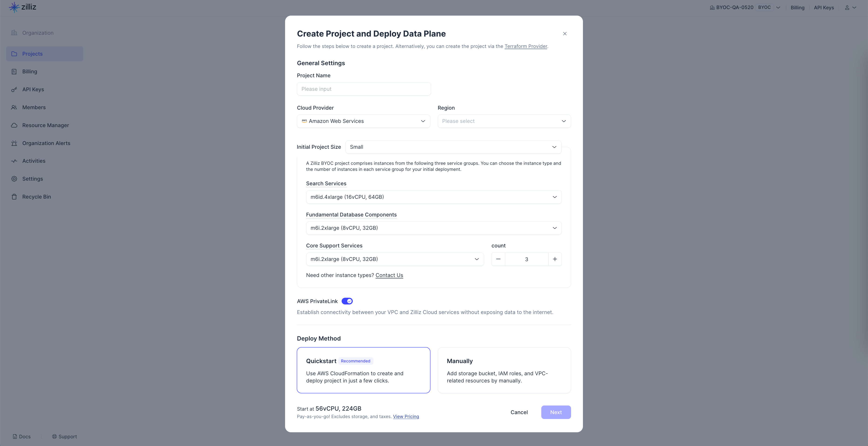Disable the AWS PrivateLink toggle

(x=347, y=301)
